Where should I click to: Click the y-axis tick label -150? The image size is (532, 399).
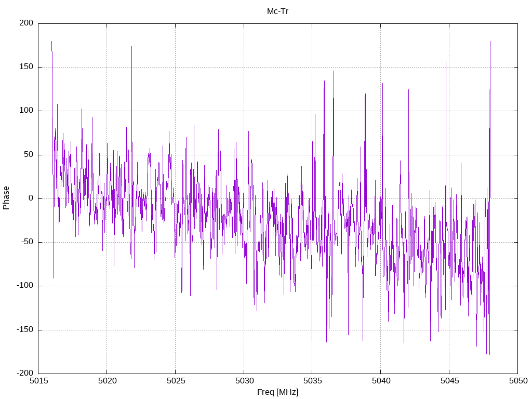25,330
